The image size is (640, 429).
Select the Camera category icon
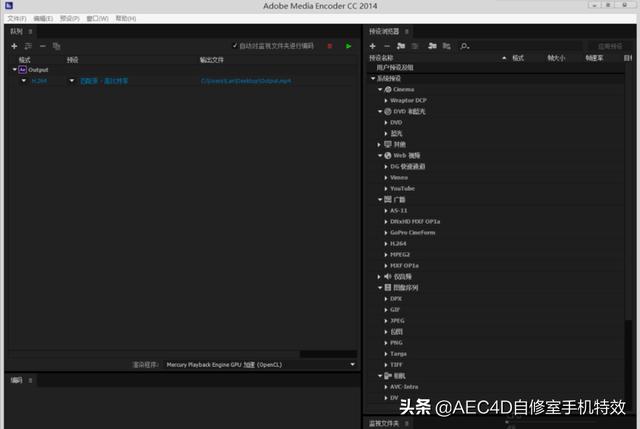388,376
